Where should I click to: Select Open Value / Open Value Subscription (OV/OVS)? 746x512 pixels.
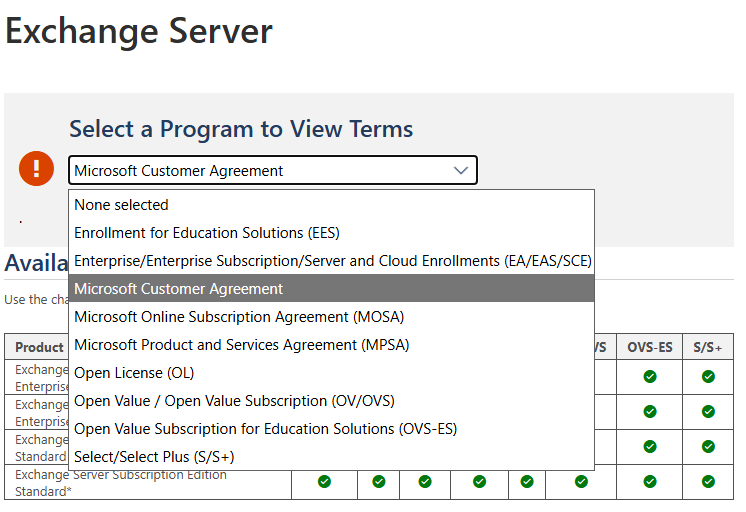click(331, 401)
